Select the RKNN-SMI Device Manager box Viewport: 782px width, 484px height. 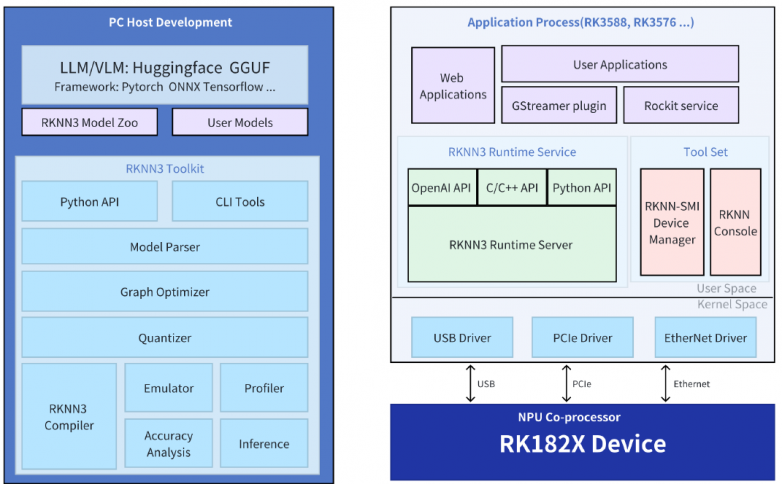coord(672,222)
